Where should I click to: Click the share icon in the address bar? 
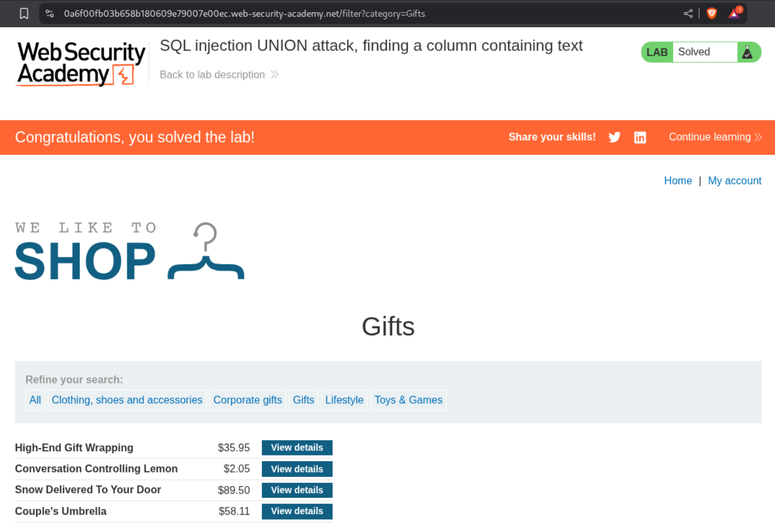688,14
